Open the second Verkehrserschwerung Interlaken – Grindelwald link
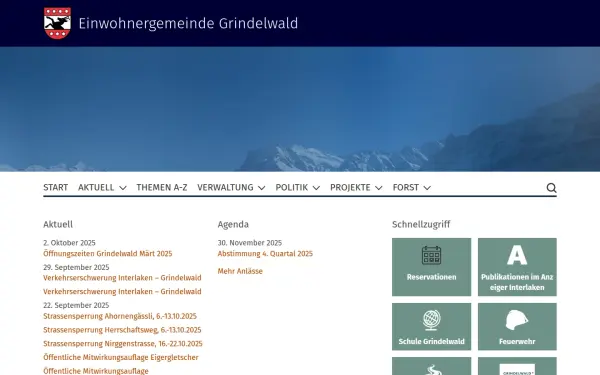 (x=122, y=292)
